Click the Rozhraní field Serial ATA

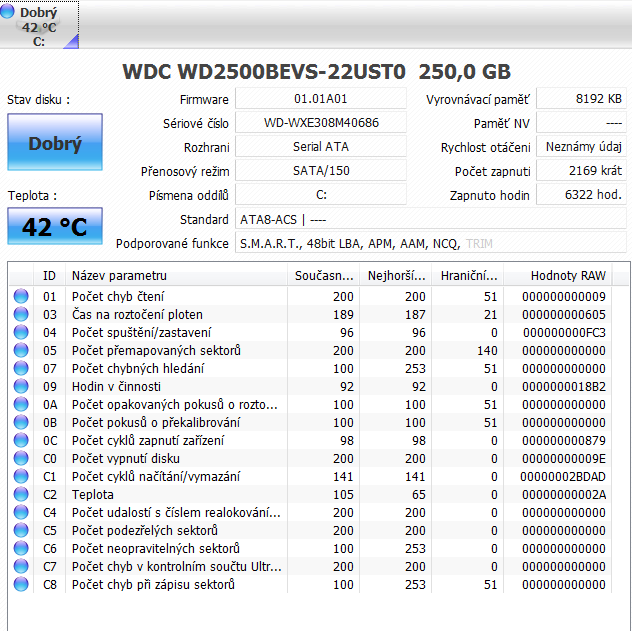coord(321,147)
